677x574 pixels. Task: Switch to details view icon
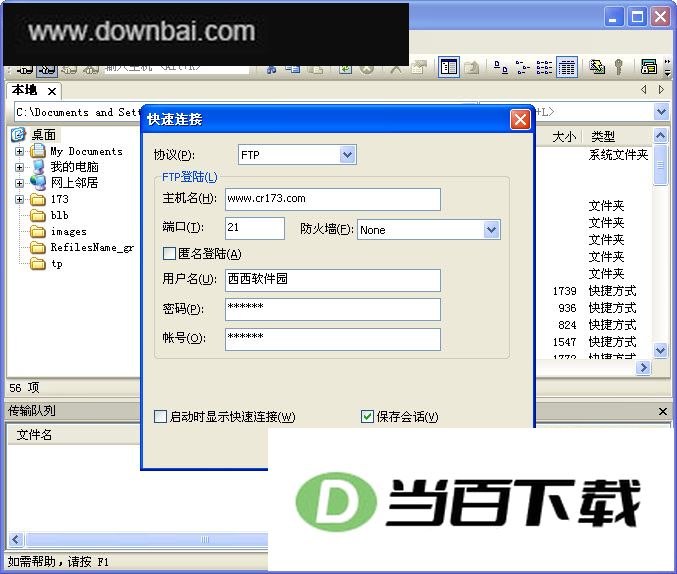567,67
